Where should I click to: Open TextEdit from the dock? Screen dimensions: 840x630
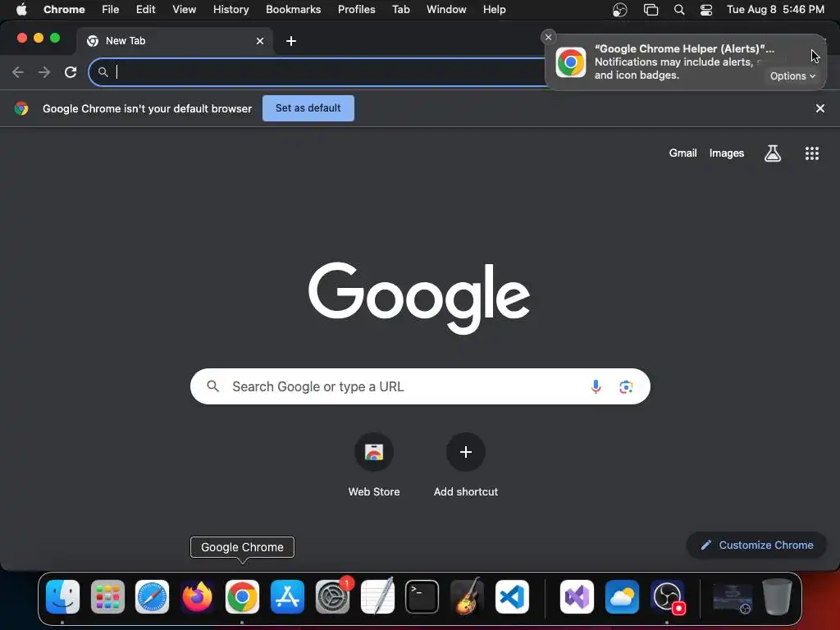click(377, 596)
